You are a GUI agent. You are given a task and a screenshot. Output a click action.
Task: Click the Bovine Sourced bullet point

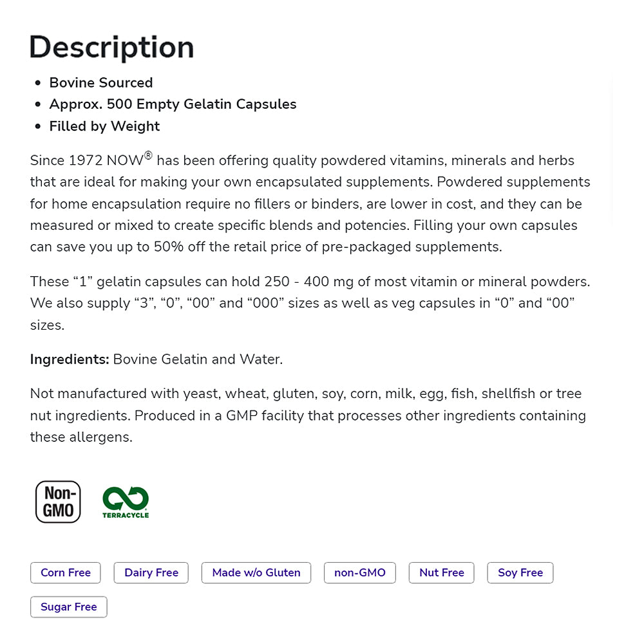(101, 82)
